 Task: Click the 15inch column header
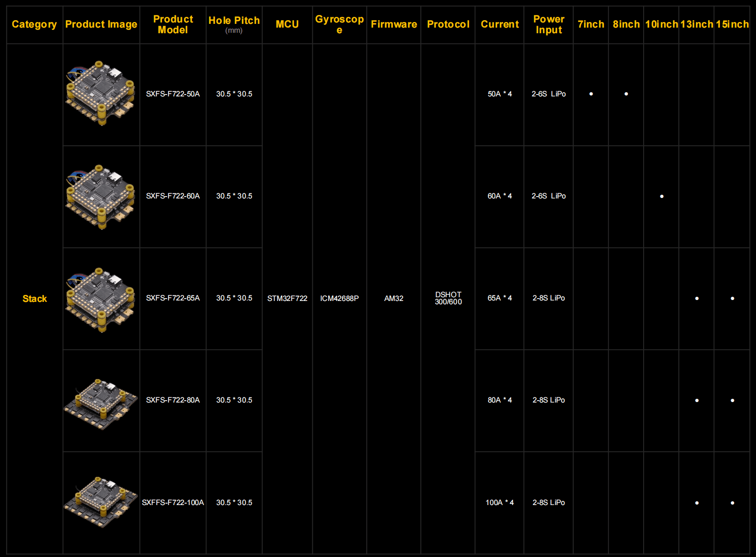pos(732,24)
